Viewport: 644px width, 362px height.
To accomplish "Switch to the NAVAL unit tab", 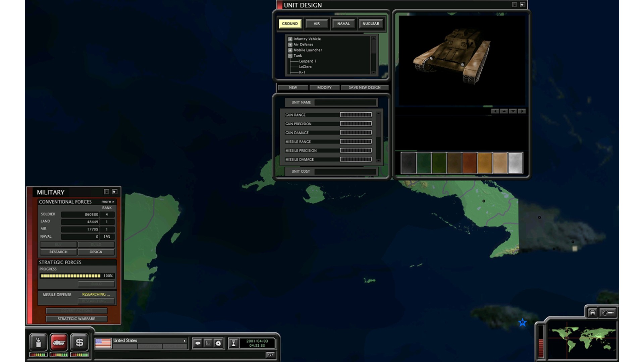I will (343, 24).
